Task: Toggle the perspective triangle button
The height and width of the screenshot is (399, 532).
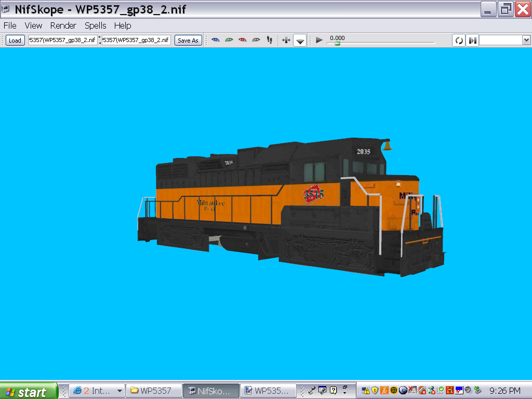Action: tap(300, 41)
